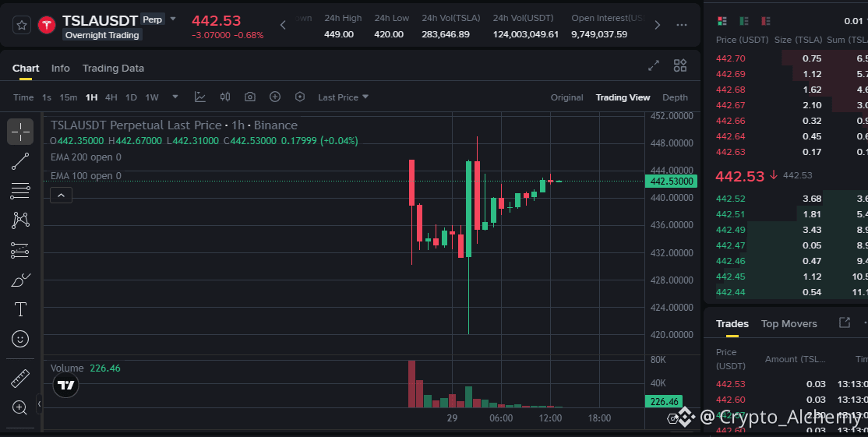Collapse the drawing toolbar side arrow
The image size is (868, 437).
pos(39,404)
